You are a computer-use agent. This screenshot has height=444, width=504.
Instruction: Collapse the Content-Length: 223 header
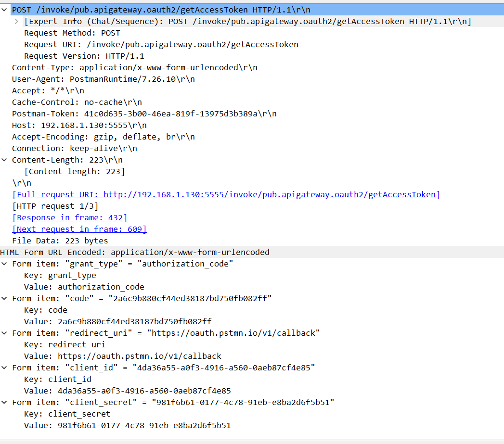point(4,160)
